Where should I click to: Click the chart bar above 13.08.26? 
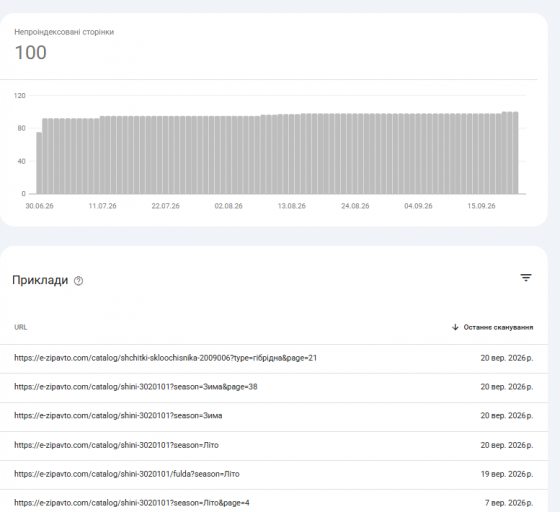292,154
